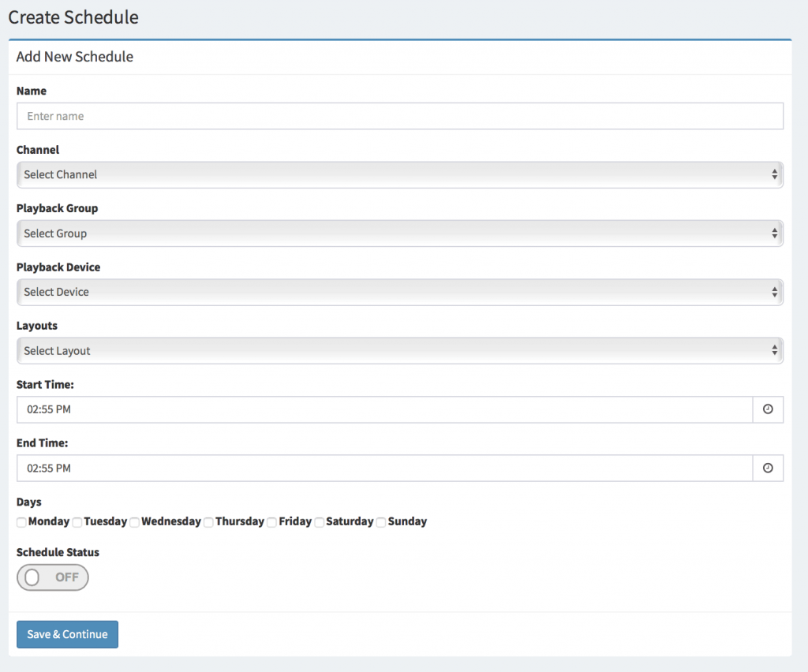Tick the Sunday checkbox
Viewport: 808px width, 672px height.
[381, 522]
